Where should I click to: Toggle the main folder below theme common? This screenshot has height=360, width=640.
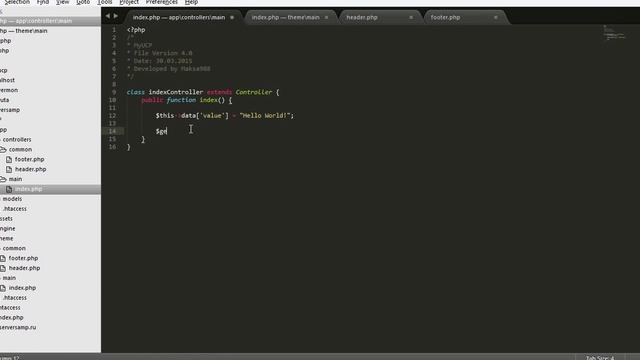[x=9, y=278]
